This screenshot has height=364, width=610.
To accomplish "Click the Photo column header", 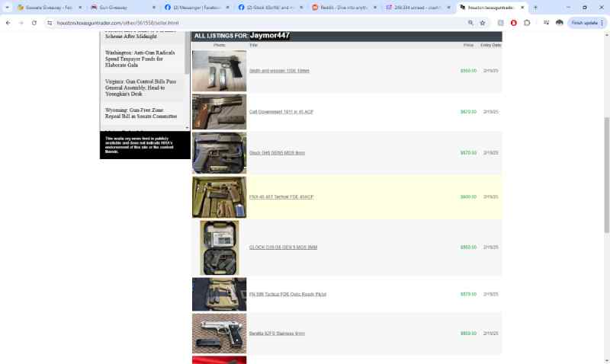I will pyautogui.click(x=219, y=45).
